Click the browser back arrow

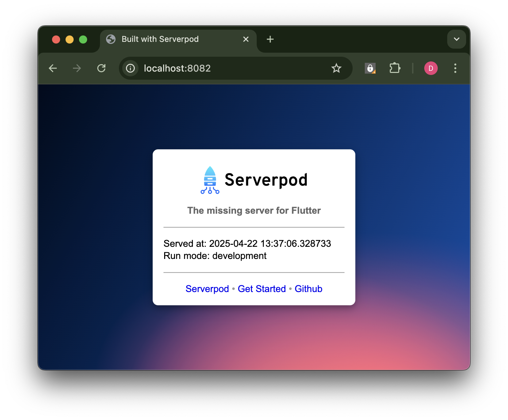(53, 68)
